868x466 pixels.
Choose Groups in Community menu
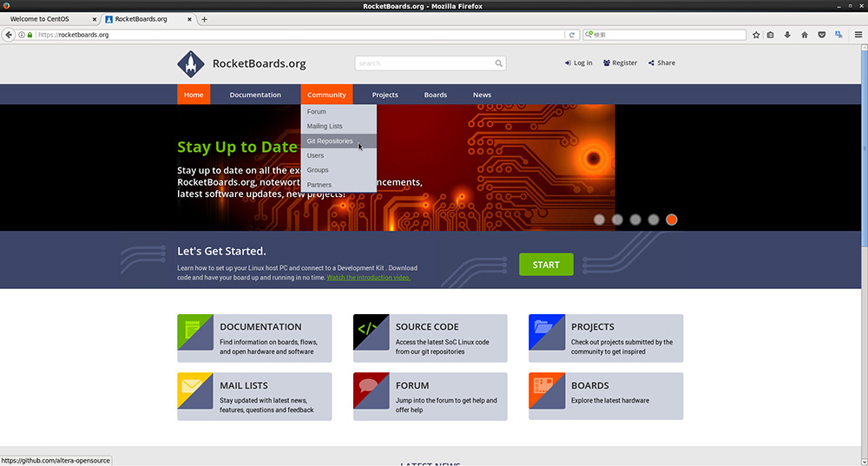click(x=339, y=170)
